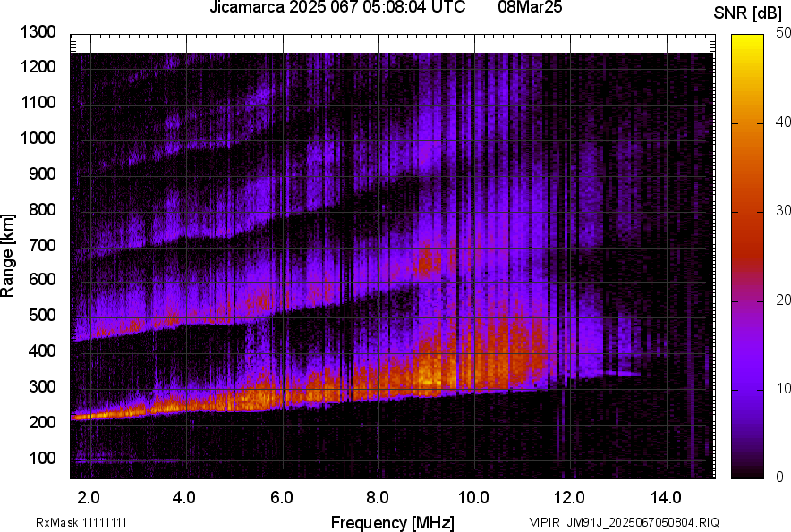Click the range axis tick '100'

[42, 458]
